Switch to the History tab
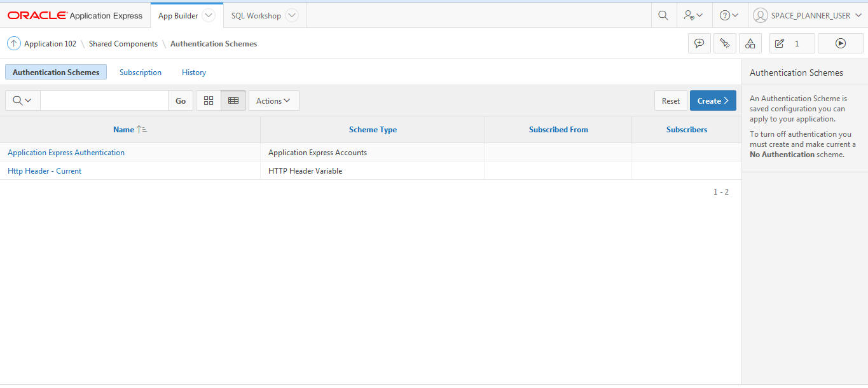The image size is (868, 388). click(194, 73)
